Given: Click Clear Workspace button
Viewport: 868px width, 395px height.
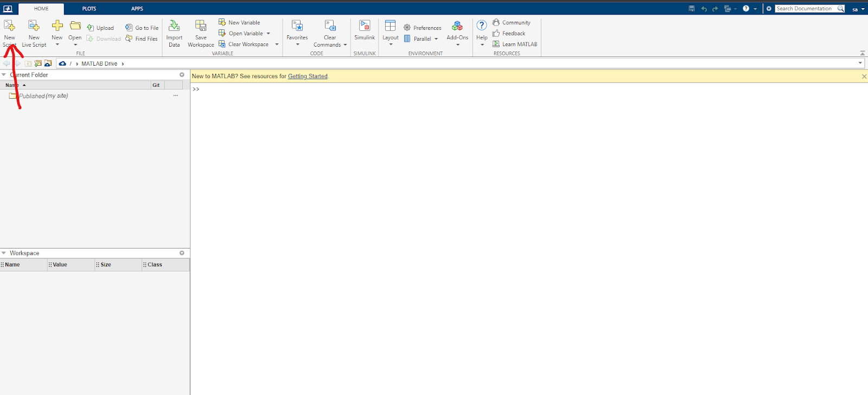Looking at the screenshot, I should point(244,44).
